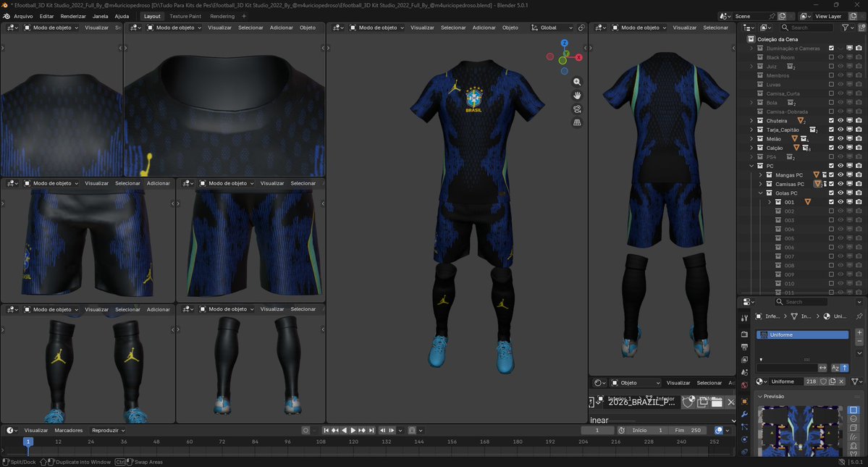This screenshot has height=467, width=868.
Task: Open Object properties orange square icon
Action: [x=744, y=401]
